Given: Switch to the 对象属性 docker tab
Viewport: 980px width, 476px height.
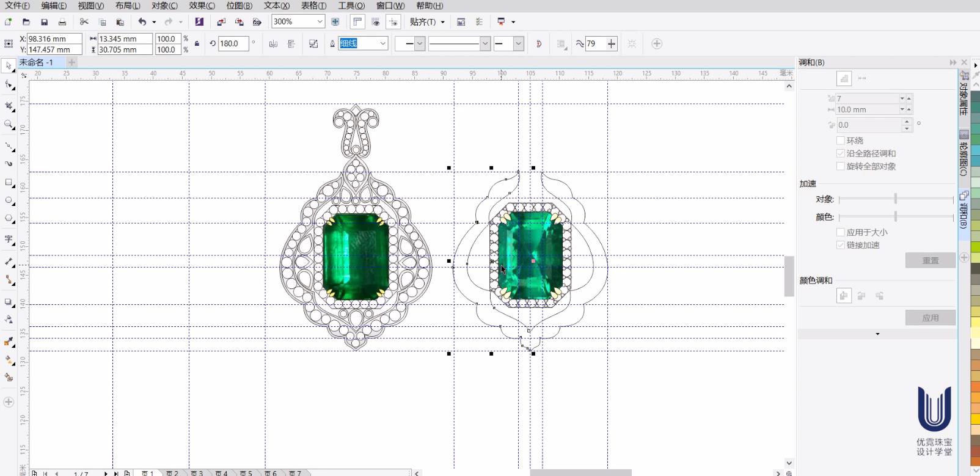Looking at the screenshot, I should click(x=964, y=93).
